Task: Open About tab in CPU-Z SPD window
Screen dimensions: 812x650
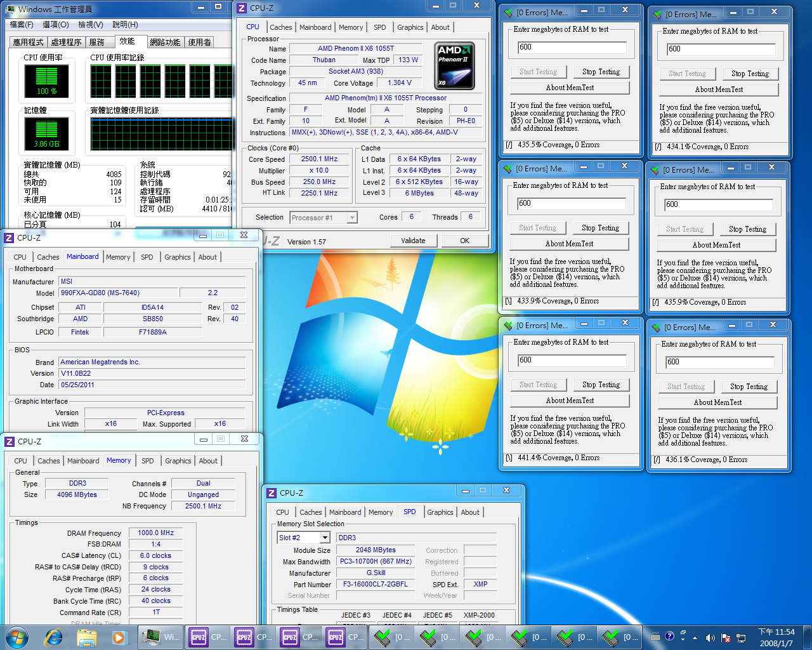Action: (x=470, y=512)
